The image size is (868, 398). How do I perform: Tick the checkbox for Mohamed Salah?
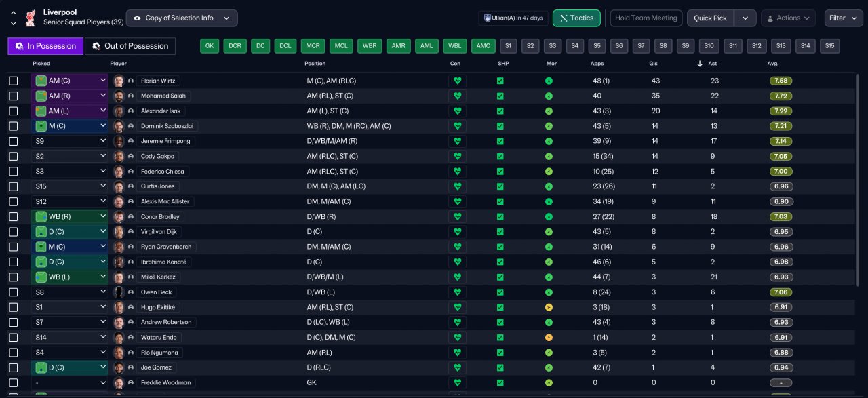pyautogui.click(x=14, y=96)
